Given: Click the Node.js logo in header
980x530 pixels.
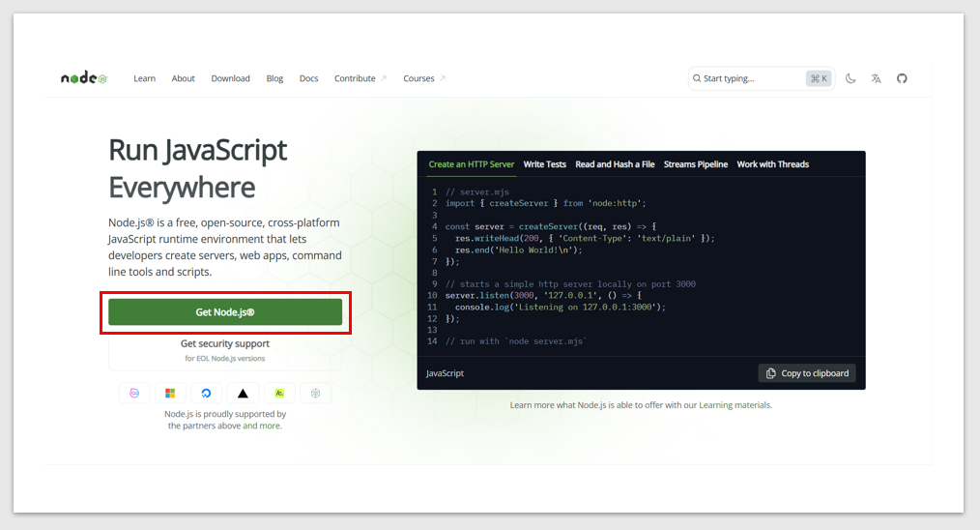Looking at the screenshot, I should pos(84,78).
